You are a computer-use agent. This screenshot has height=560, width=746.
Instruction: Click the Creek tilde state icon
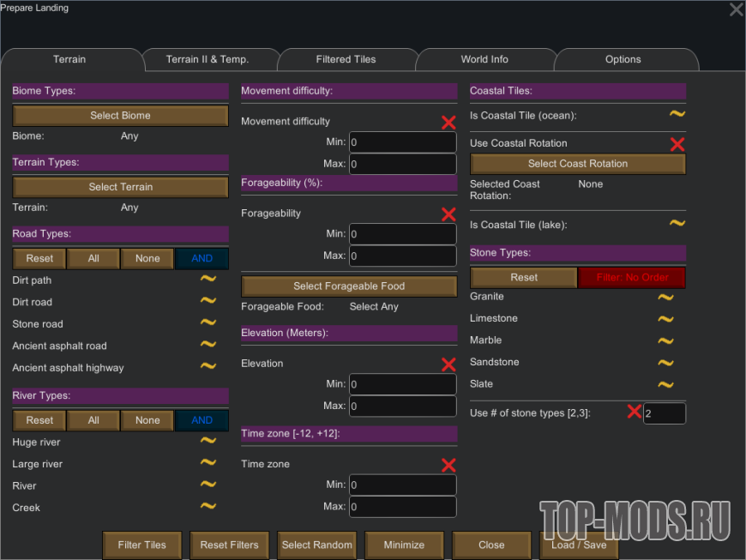click(208, 507)
